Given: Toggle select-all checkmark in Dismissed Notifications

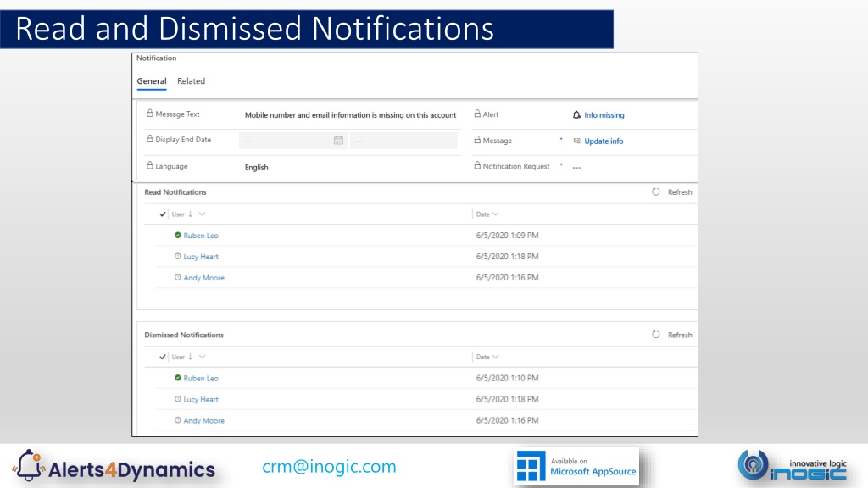Looking at the screenshot, I should 162,357.
